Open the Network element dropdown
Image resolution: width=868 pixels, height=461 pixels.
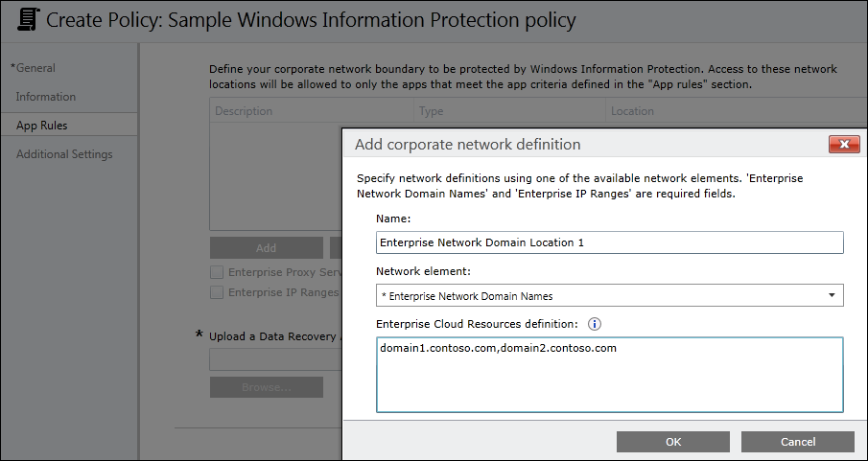tap(609, 295)
